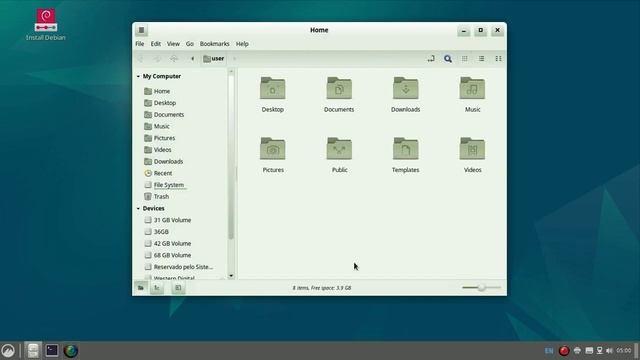Image resolution: width=640 pixels, height=360 pixels.
Task: Open the Edit menu
Action: click(x=156, y=44)
